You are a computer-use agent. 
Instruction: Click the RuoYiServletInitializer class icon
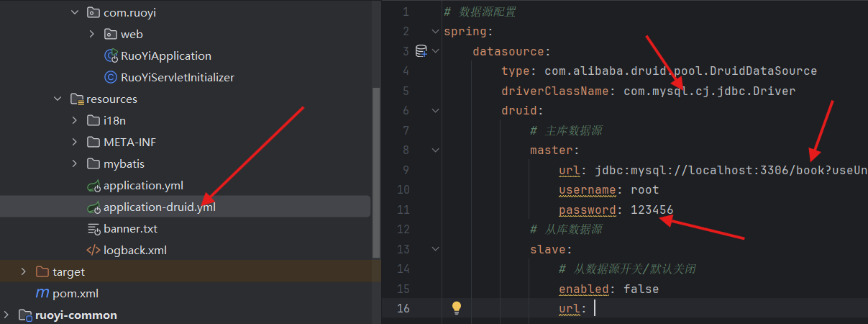(111, 77)
